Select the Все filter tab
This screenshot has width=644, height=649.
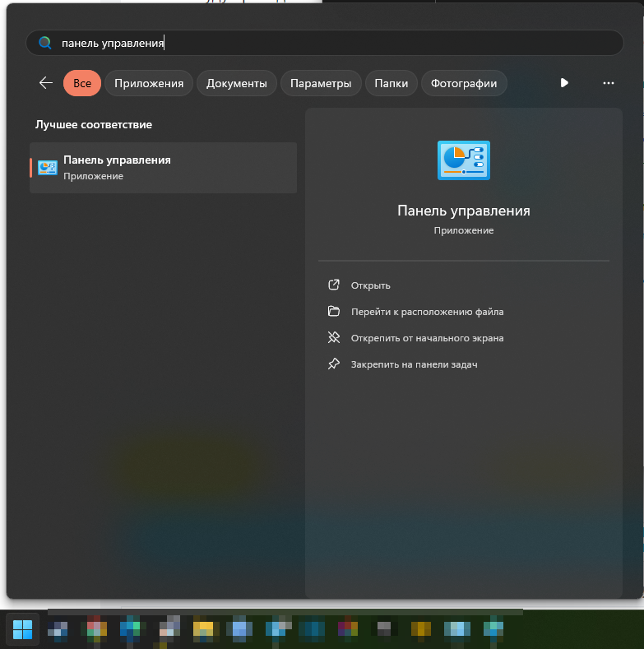tap(82, 83)
